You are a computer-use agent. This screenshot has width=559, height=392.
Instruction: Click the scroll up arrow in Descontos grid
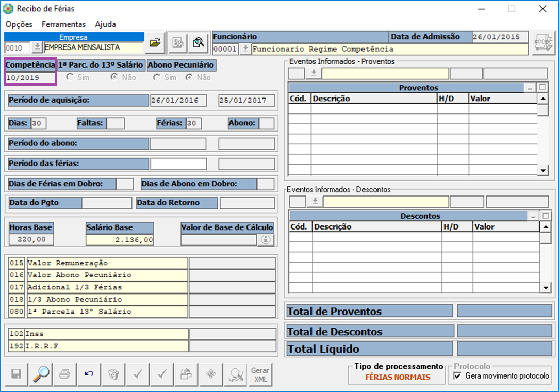(x=546, y=227)
